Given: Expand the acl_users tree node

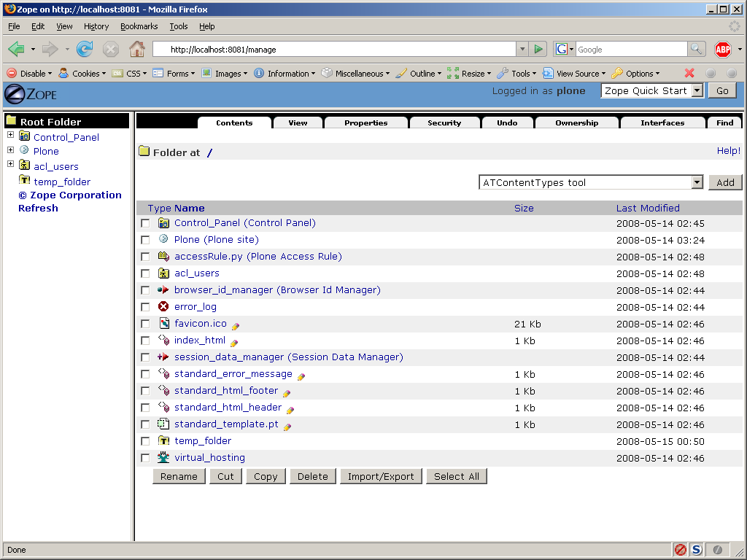Looking at the screenshot, I should point(10,164).
